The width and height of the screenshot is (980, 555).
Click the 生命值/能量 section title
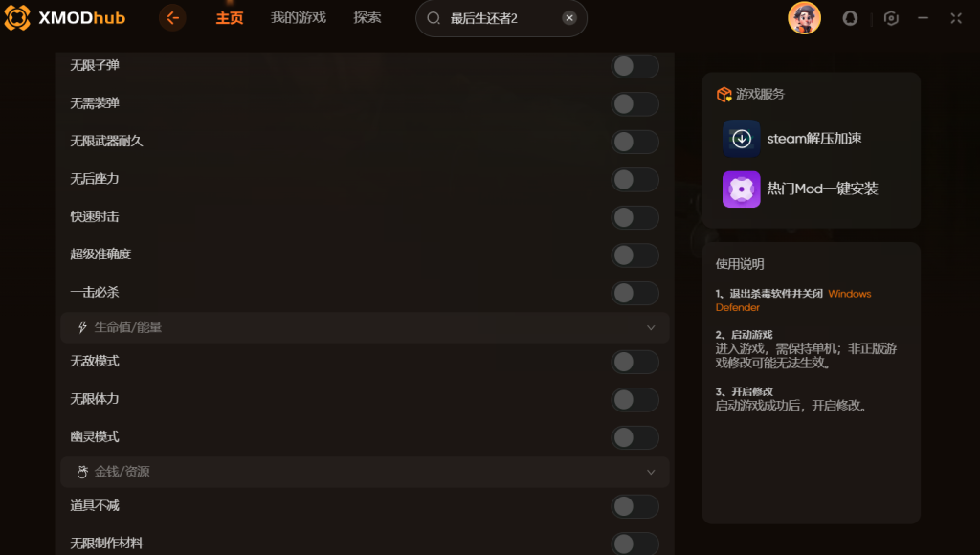(x=128, y=327)
